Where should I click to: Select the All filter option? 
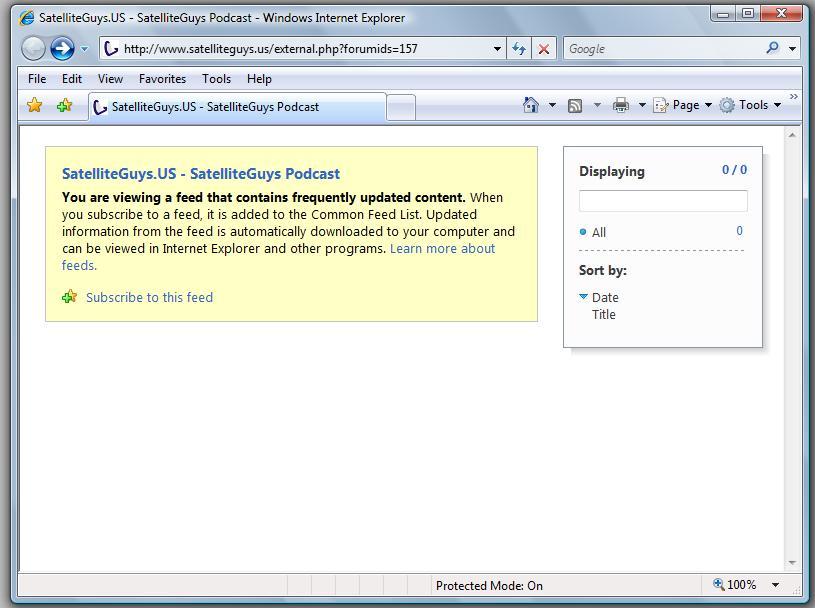599,232
